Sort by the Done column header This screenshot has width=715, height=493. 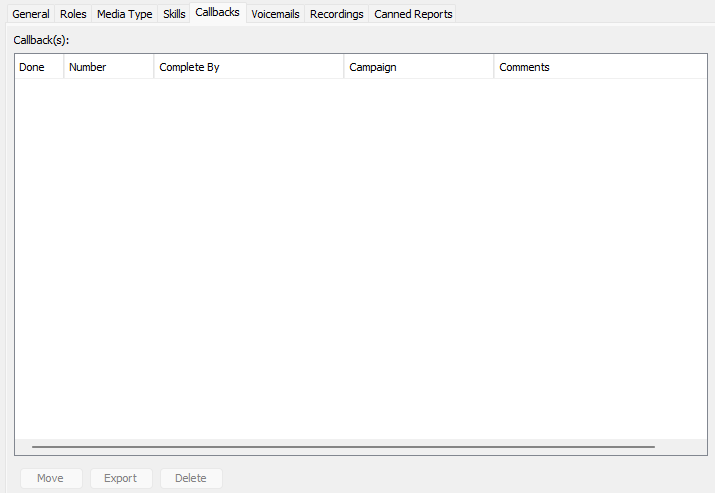[x=39, y=67]
